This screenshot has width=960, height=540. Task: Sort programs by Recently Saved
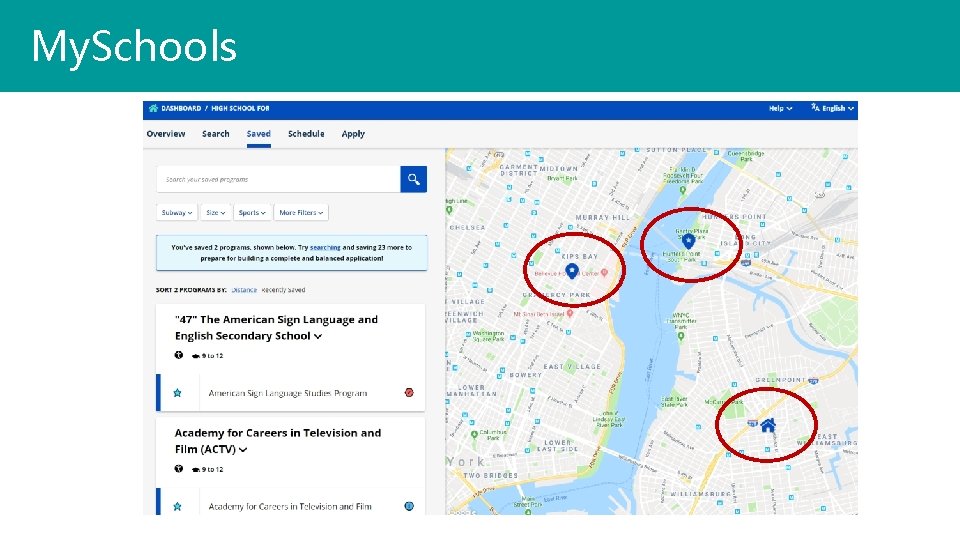pos(283,290)
